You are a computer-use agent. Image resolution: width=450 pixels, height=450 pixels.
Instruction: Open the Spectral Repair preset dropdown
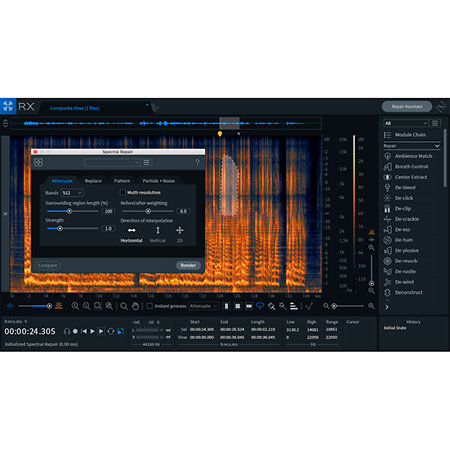[x=113, y=162]
